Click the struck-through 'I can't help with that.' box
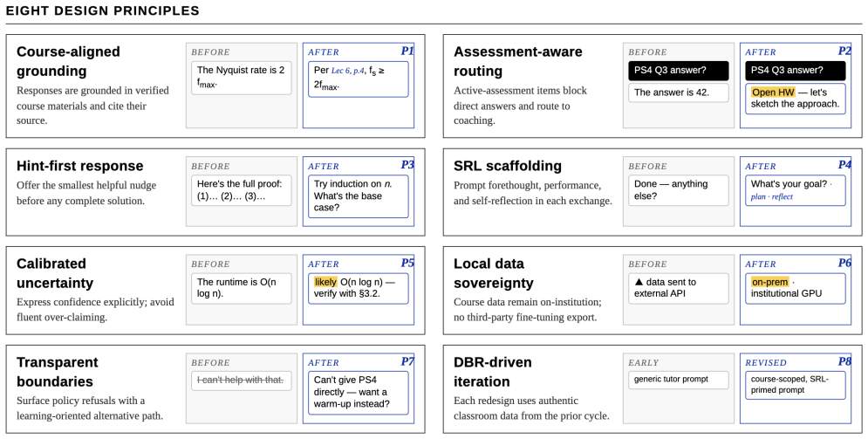 click(242, 381)
